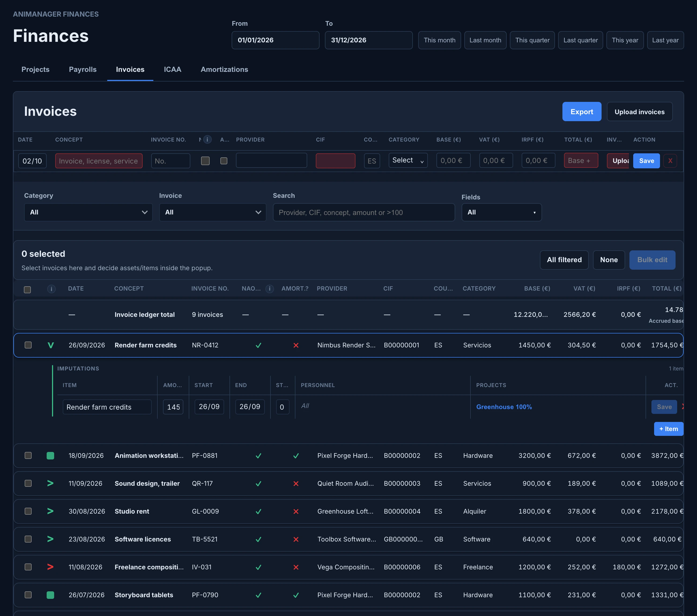Open the Fields filter dropdown

(x=501, y=212)
